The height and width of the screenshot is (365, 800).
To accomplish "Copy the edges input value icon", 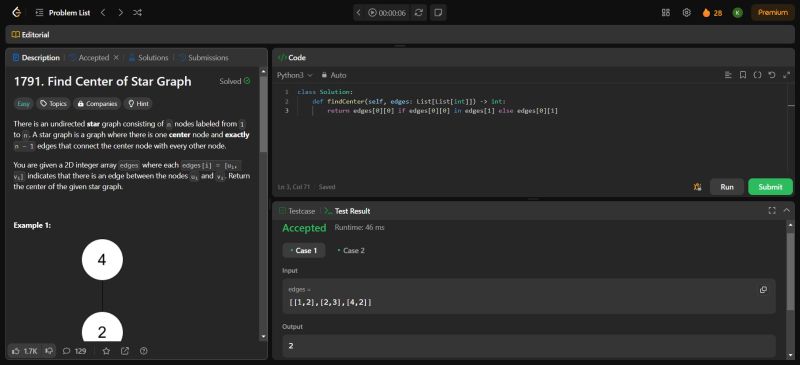I will (x=763, y=289).
